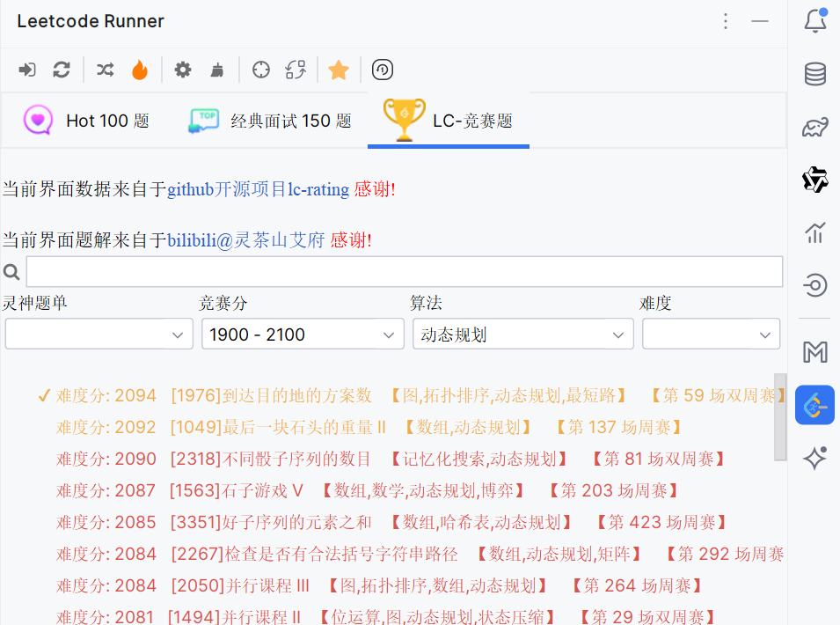The height and width of the screenshot is (625, 840).
Task: Click the crosshair locate icon
Action: [261, 70]
